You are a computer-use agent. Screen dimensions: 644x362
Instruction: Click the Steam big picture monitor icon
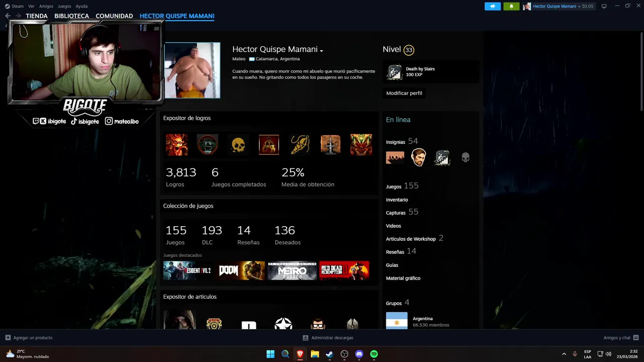pos(604,6)
